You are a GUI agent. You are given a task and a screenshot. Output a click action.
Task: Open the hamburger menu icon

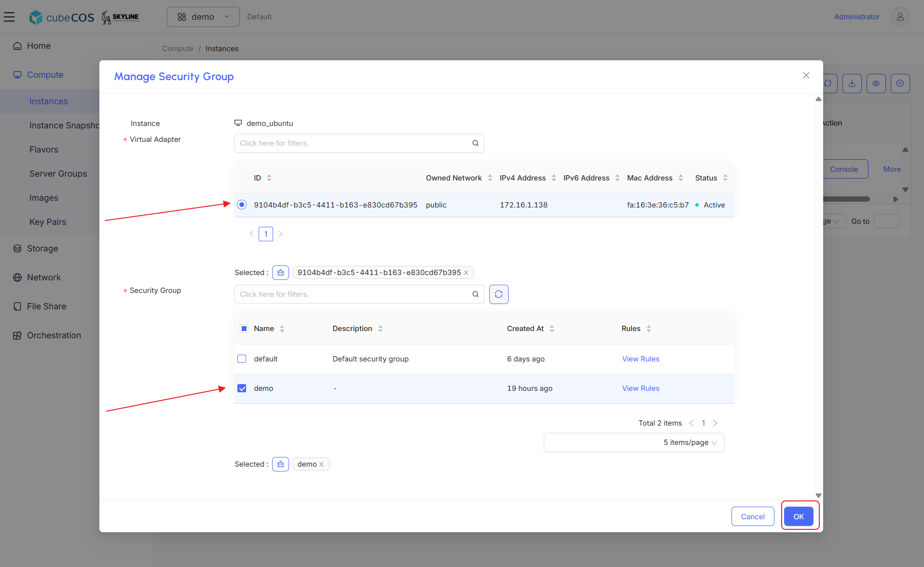[x=9, y=17]
